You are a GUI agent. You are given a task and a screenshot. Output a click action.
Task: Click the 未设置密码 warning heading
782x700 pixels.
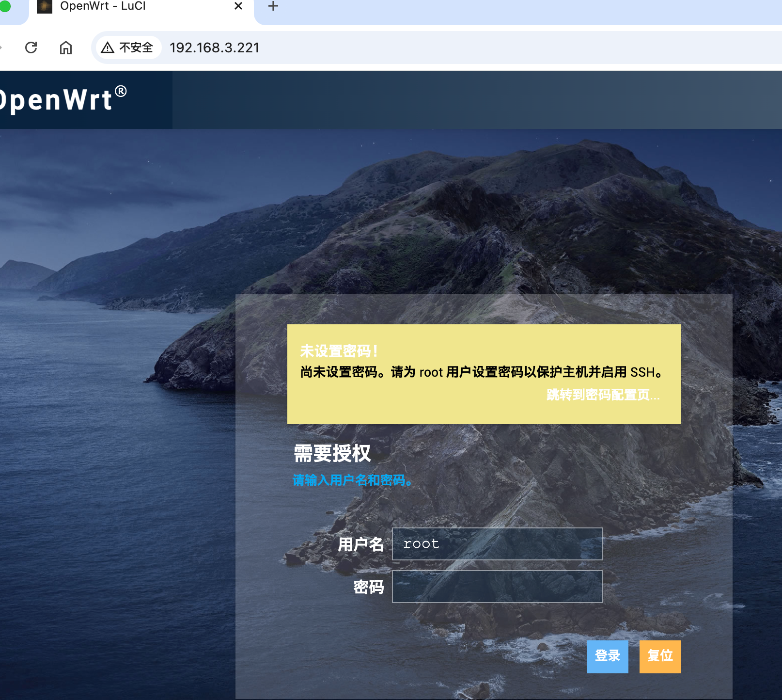(339, 350)
